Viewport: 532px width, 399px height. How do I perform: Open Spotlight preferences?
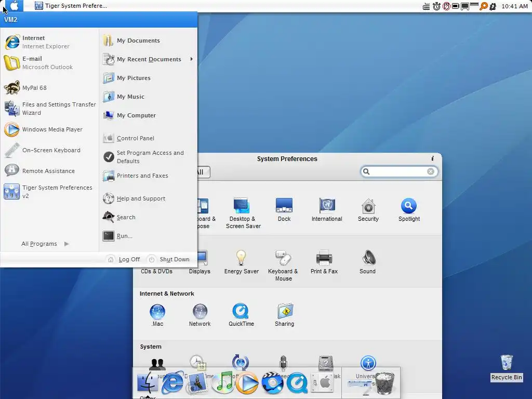pyautogui.click(x=409, y=210)
